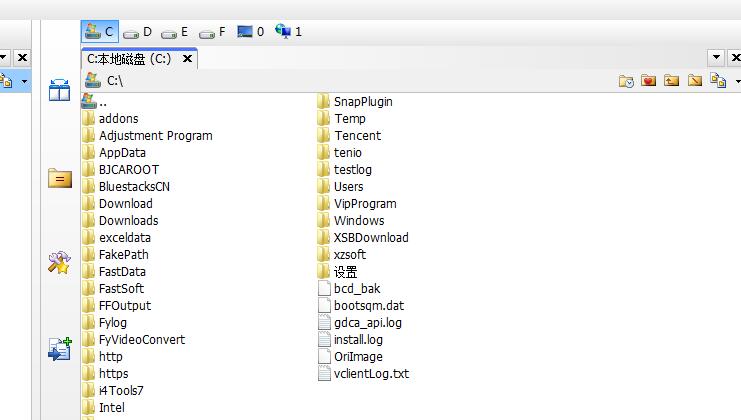The height and width of the screenshot is (420, 741).
Task: Select the bcd_bak file
Action: point(349,289)
